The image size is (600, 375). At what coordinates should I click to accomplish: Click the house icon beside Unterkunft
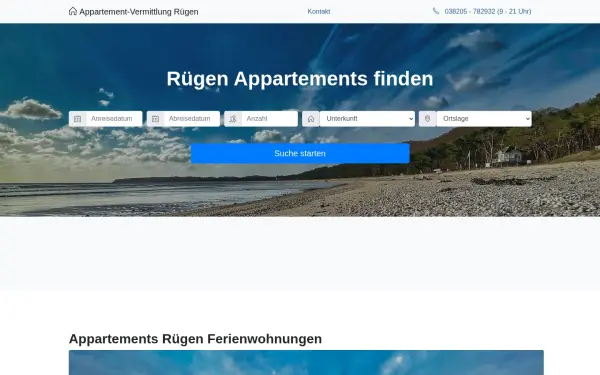[x=311, y=119]
